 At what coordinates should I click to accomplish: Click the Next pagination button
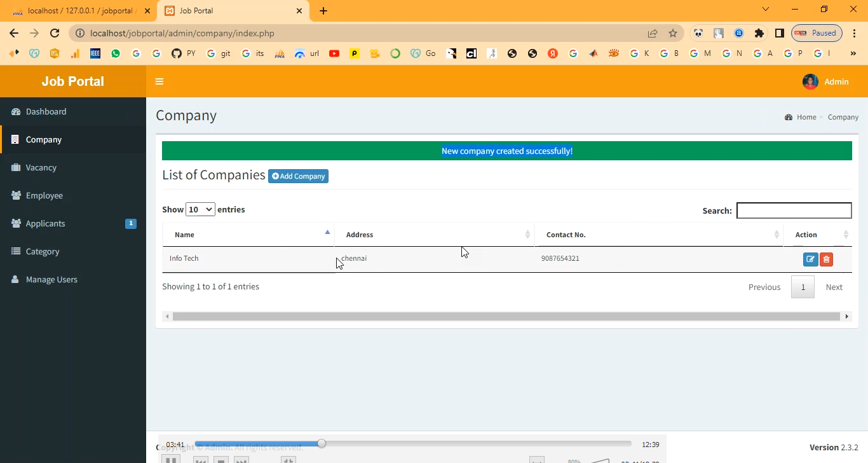834,287
